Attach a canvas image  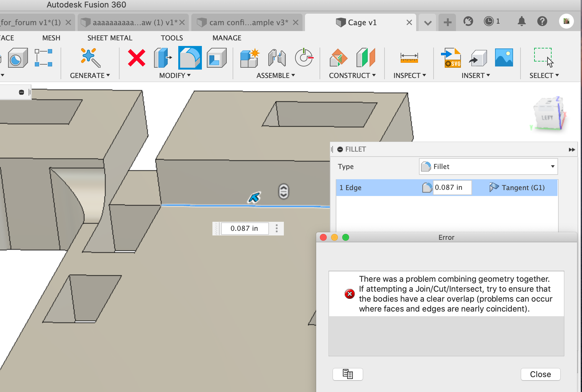click(x=503, y=58)
